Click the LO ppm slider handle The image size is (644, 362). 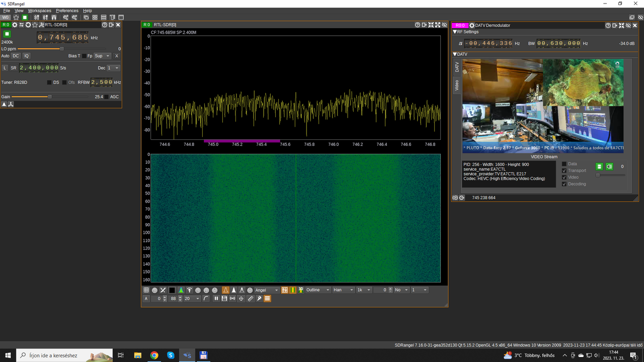[62, 49]
